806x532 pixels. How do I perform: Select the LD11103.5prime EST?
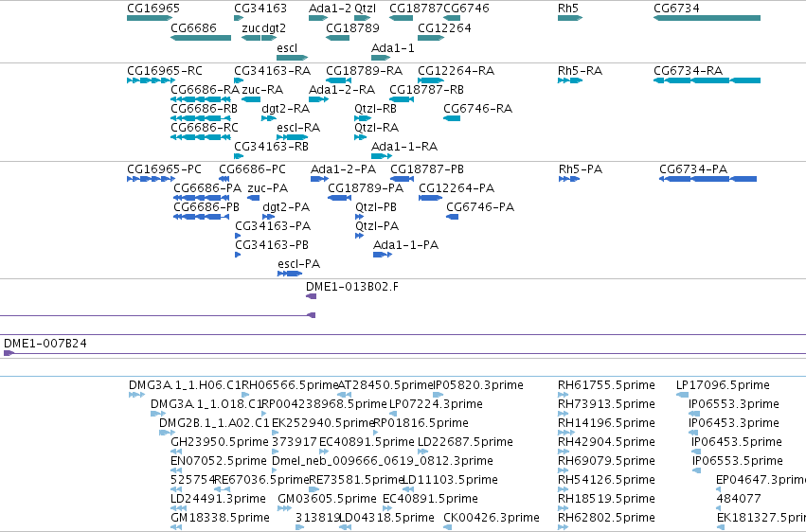coord(408,490)
